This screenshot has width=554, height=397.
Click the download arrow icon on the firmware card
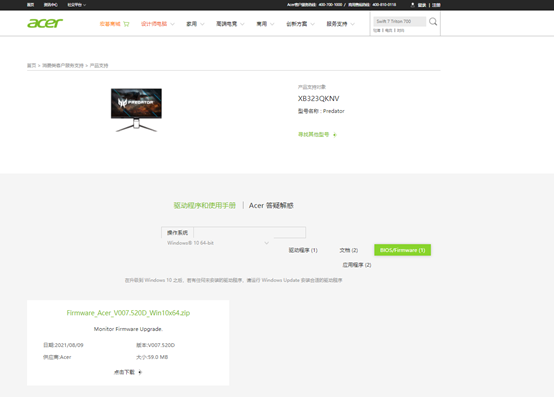140,372
